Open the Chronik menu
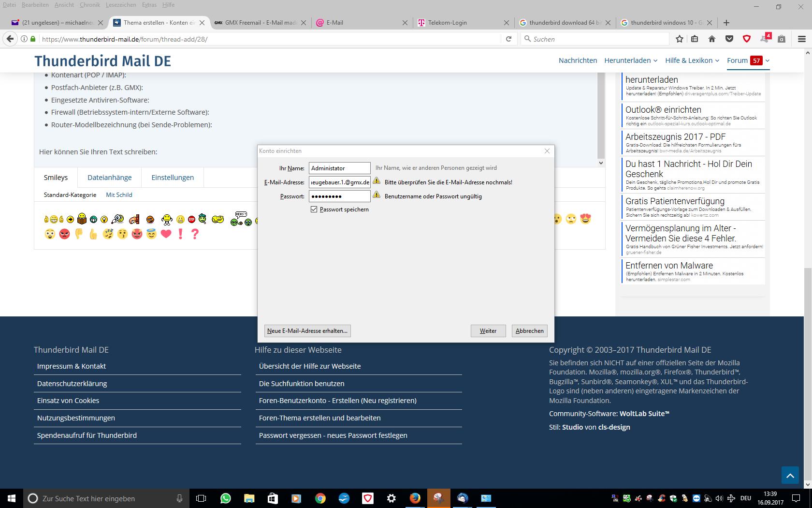Image resolution: width=812 pixels, height=508 pixels. click(89, 5)
